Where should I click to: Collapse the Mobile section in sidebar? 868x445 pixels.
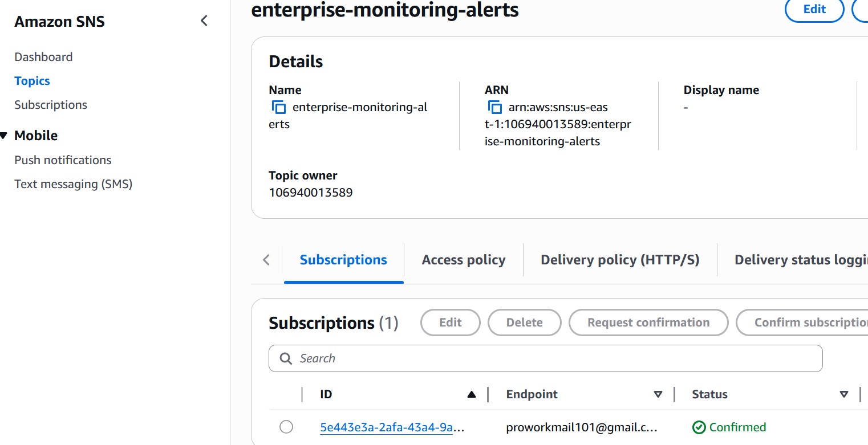[4, 136]
